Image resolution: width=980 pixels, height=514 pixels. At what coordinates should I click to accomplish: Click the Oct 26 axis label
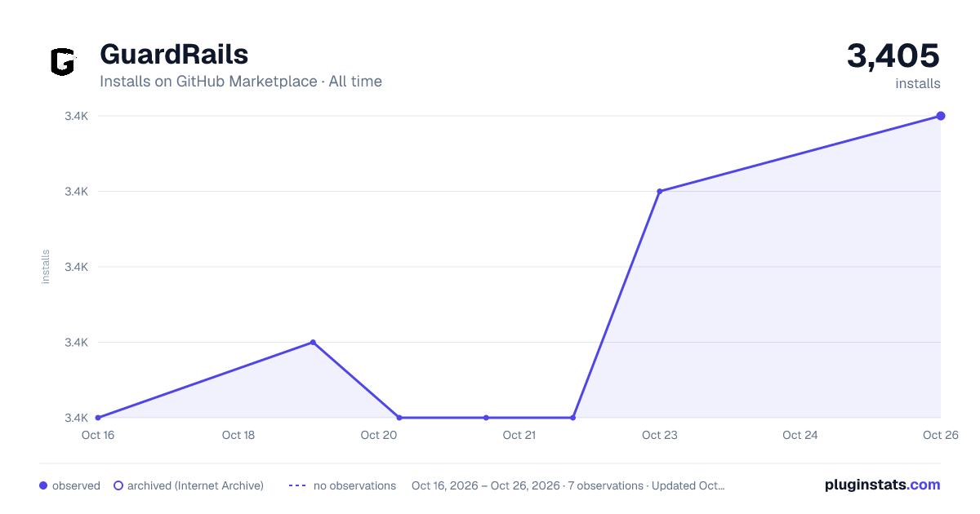(939, 435)
